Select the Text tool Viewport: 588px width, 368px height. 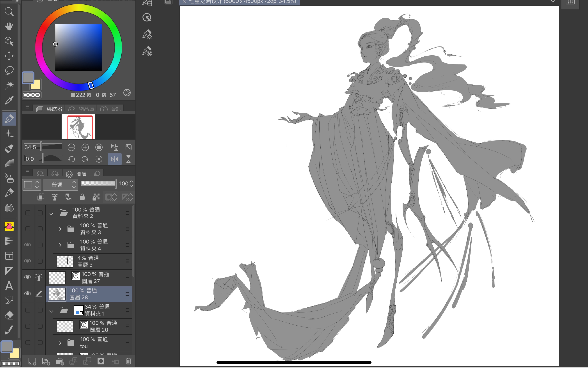(x=9, y=286)
